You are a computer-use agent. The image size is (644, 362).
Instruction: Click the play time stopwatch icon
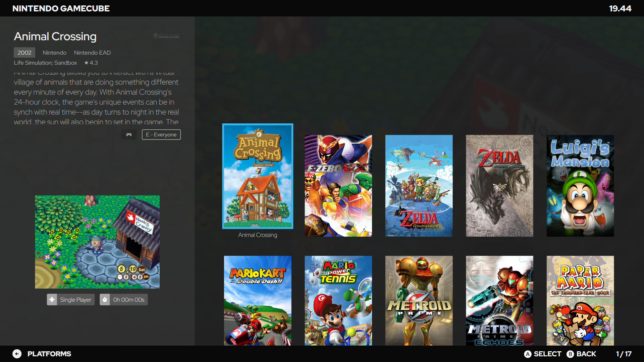pyautogui.click(x=105, y=300)
